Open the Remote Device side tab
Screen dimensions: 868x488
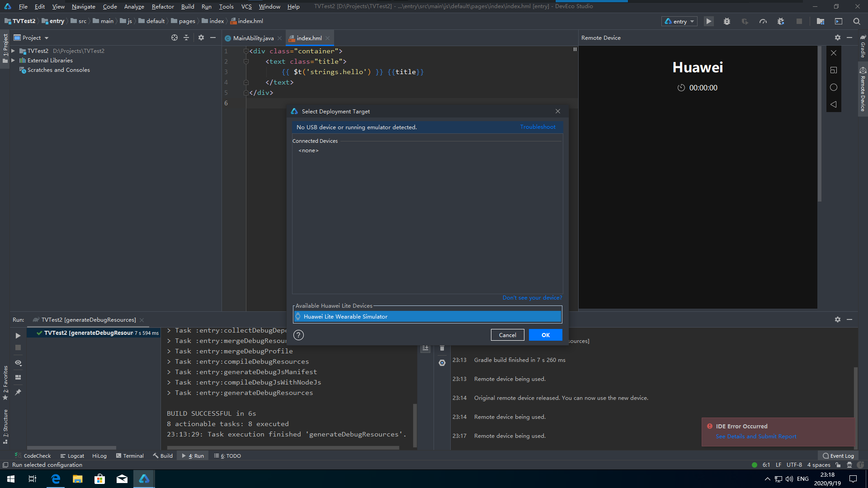tap(863, 89)
